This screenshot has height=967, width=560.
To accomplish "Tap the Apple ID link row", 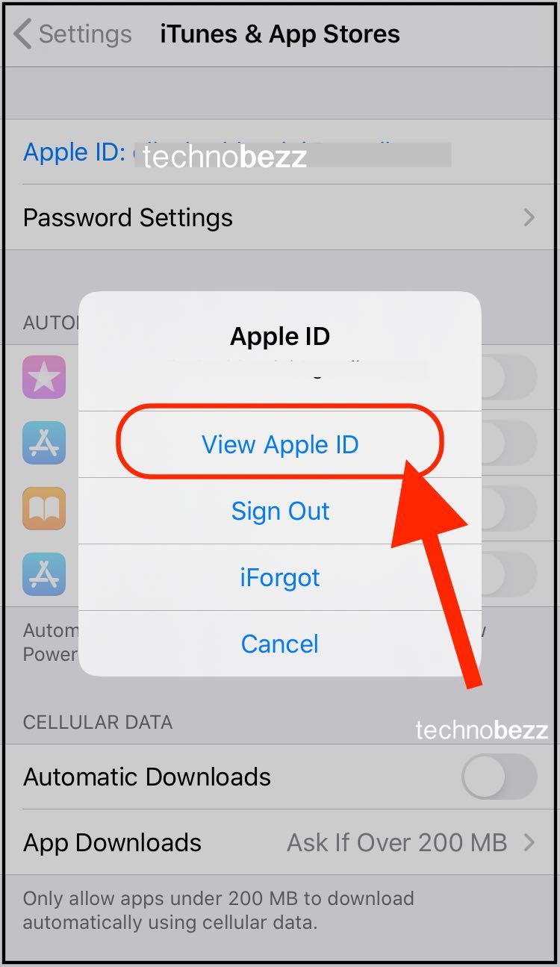I will [280, 152].
